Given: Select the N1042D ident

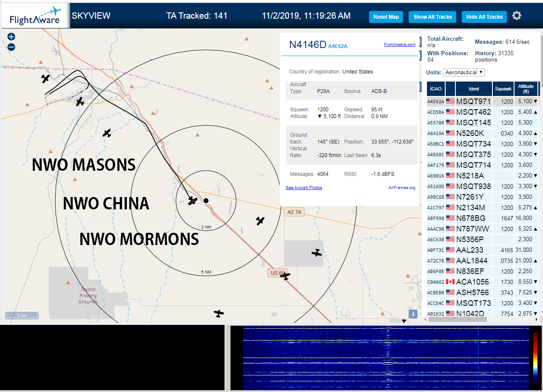Looking at the screenshot, I should pos(470,313).
